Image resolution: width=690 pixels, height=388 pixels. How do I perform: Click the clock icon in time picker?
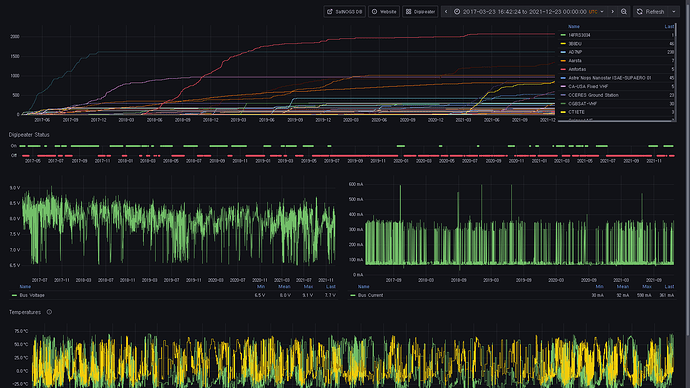coord(457,12)
